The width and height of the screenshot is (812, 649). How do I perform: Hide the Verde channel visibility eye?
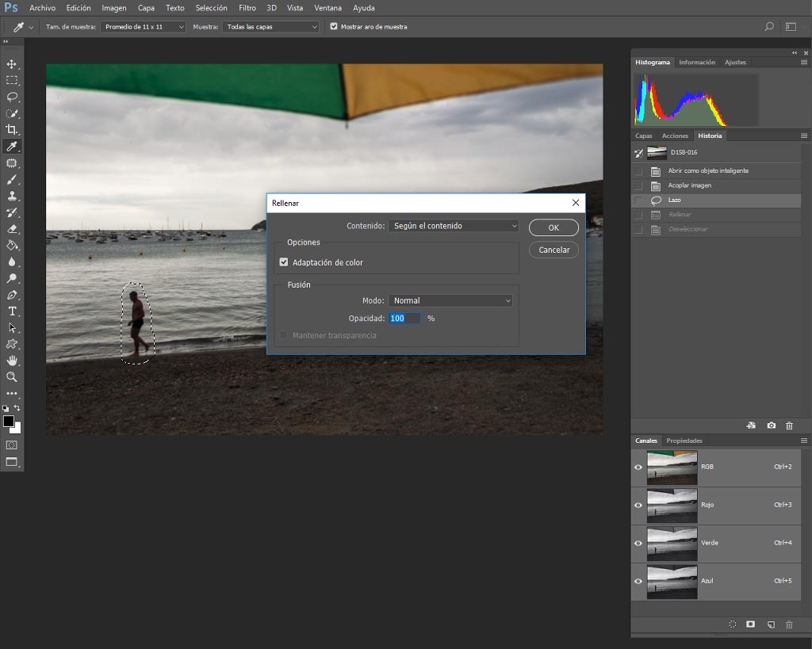[x=638, y=543]
